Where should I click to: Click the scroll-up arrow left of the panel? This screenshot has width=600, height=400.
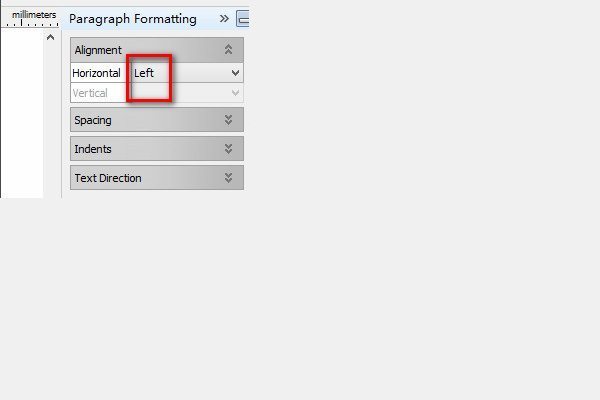coord(50,37)
